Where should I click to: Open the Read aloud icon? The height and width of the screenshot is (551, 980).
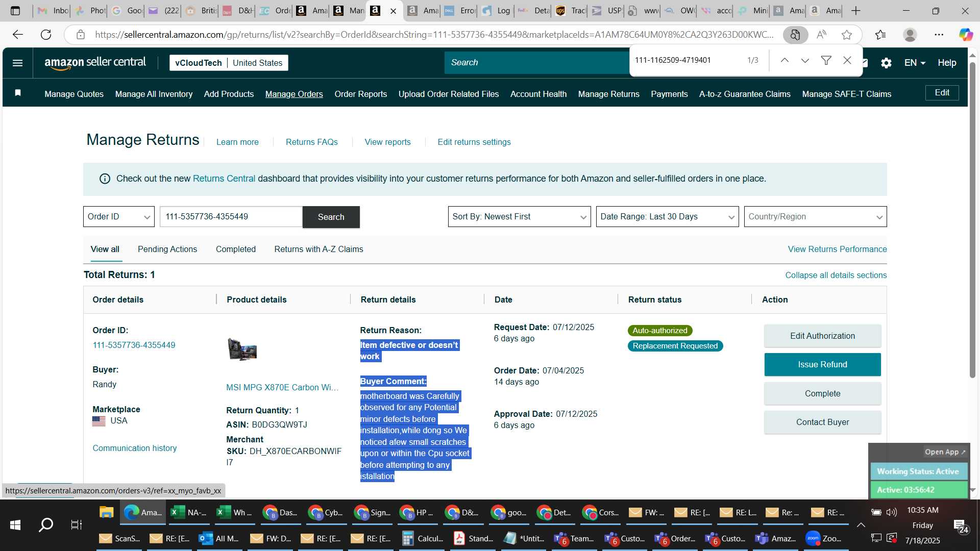[821, 34]
